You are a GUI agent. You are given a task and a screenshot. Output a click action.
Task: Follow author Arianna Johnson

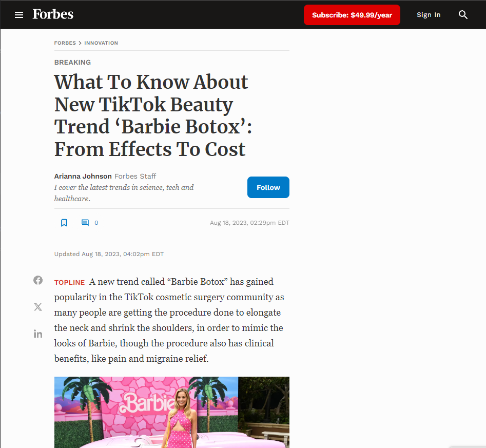pos(268,187)
